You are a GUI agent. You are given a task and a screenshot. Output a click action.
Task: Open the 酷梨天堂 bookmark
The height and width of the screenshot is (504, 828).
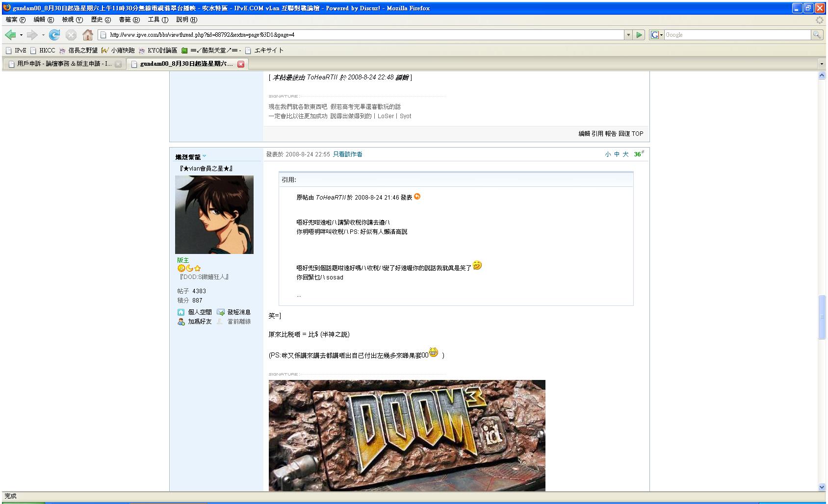(x=211, y=50)
